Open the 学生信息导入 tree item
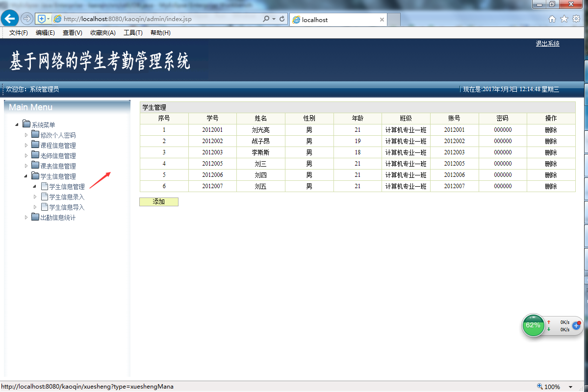The image size is (588, 392). click(67, 207)
